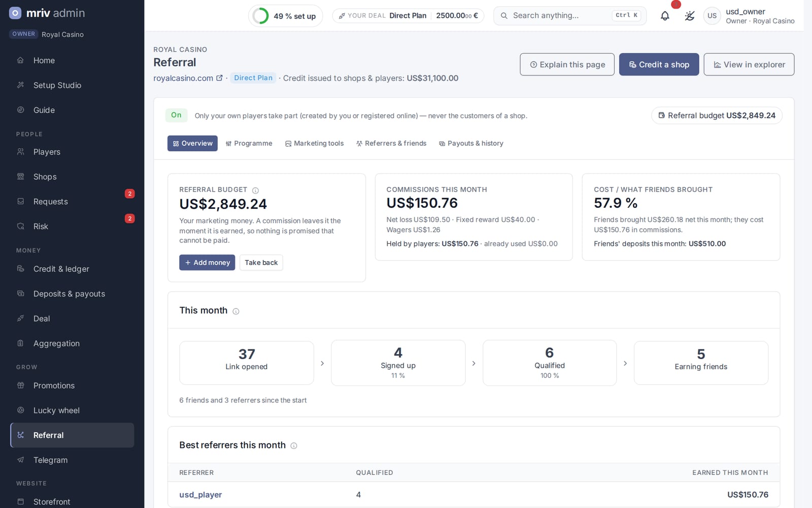Click the EARNED THIS MONTH column header
Screen dimensions: 812x508
(x=730, y=472)
